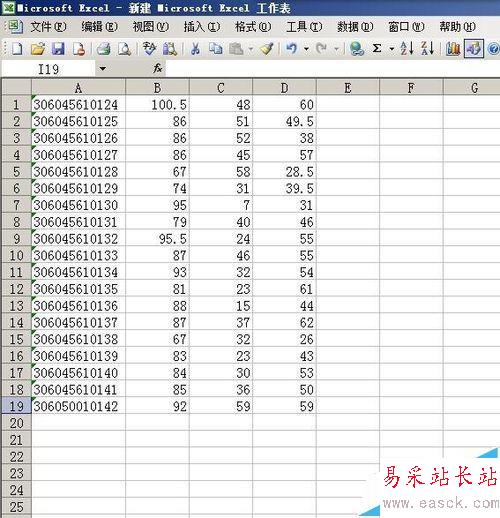Click the Excel title bar application icon
The height and width of the screenshot is (518, 500).
pos(7,8)
